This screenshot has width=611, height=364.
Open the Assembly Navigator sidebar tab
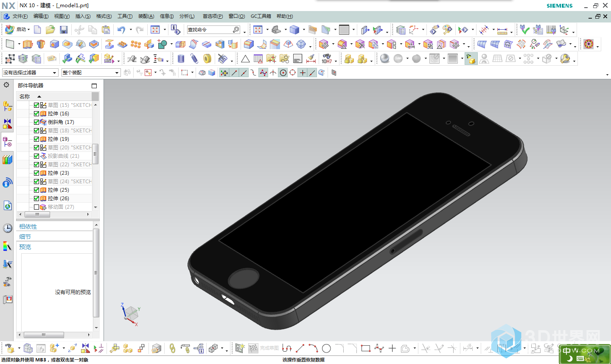7,106
